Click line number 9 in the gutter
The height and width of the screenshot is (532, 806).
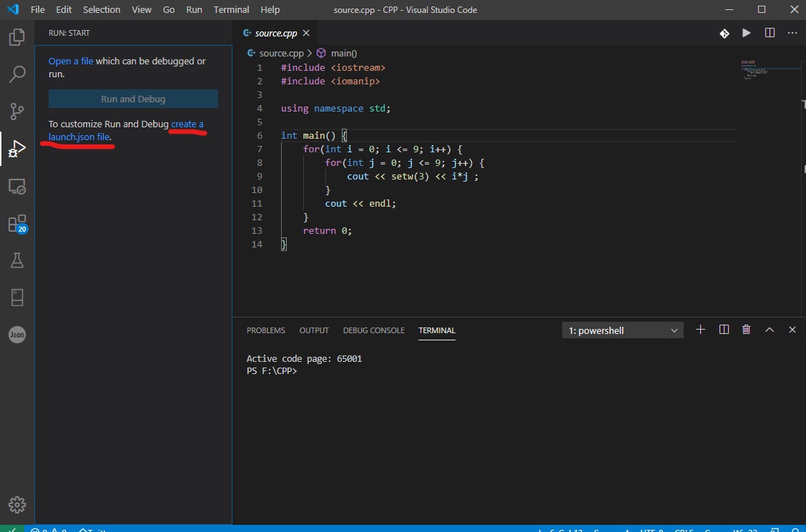pos(260,177)
